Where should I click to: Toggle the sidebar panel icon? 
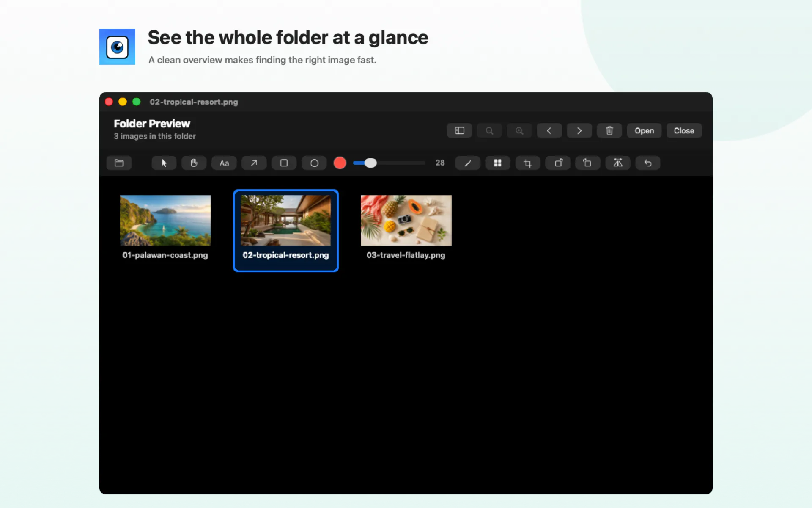pos(459,130)
